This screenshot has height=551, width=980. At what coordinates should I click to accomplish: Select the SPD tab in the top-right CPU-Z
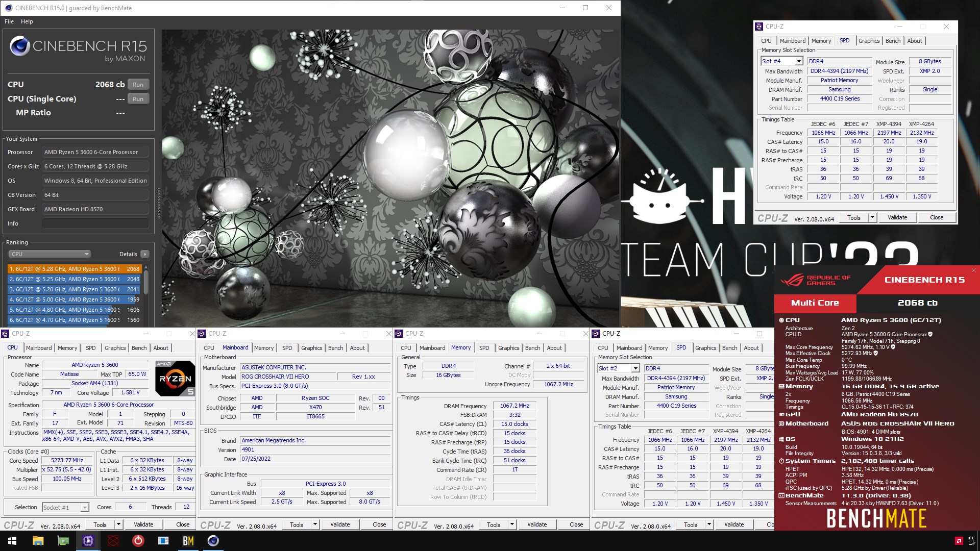tap(845, 41)
